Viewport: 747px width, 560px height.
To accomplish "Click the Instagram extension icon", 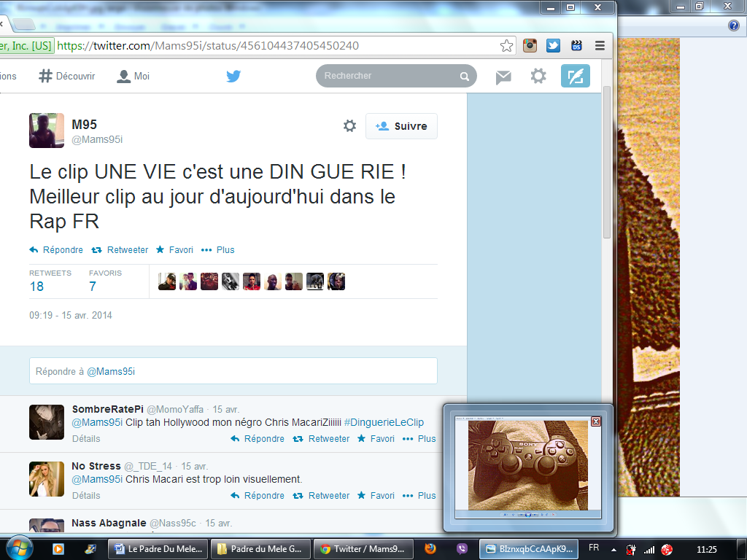I will (530, 46).
